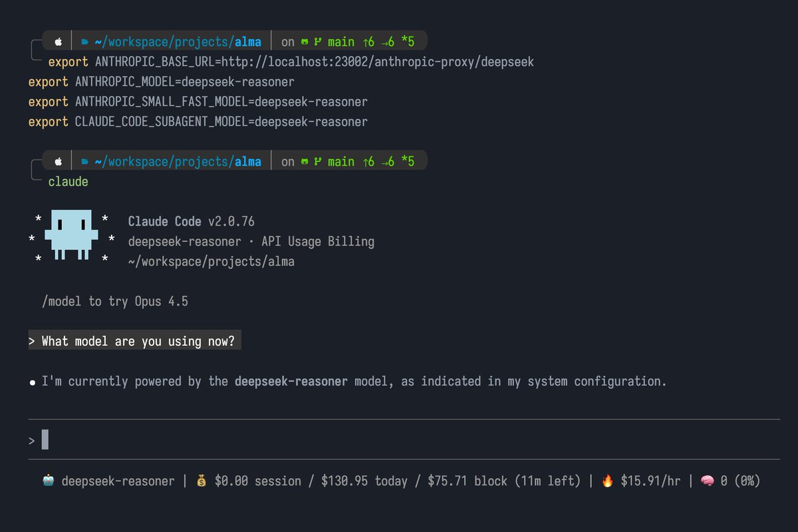This screenshot has width=798, height=532.
Task: Click the '$75.71 block (11m left)' entry
Action: [x=504, y=481]
